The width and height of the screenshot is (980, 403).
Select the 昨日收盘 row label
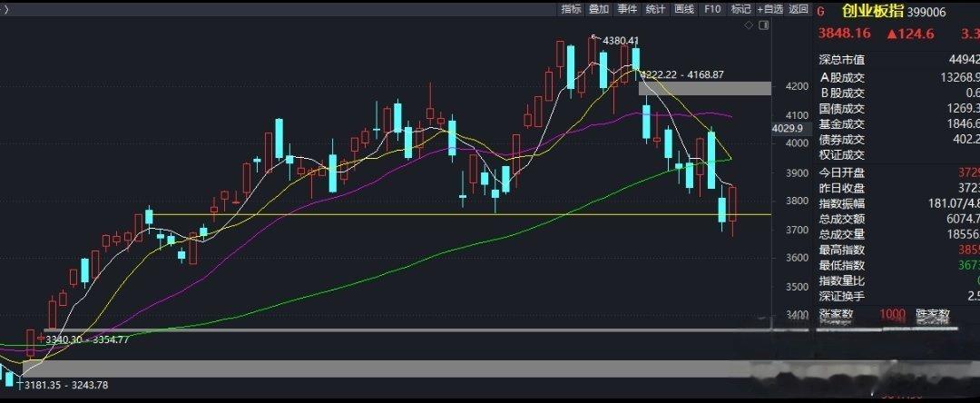coord(842,188)
